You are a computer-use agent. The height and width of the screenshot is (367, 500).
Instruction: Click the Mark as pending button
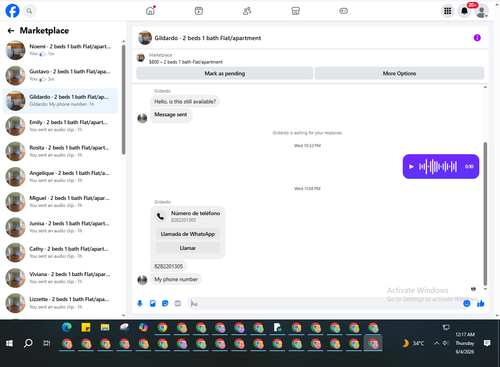coord(225,73)
